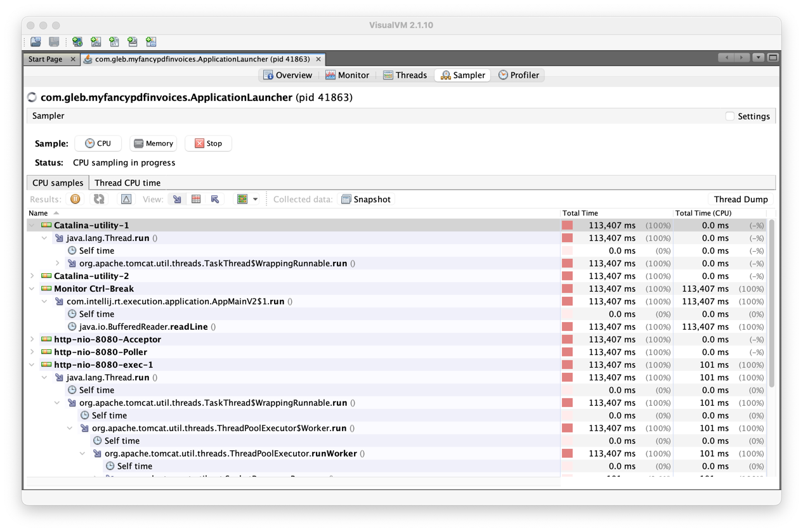Viewport: 803px width, 532px height.
Task: Open the Thread CPU time tab
Action: click(127, 183)
